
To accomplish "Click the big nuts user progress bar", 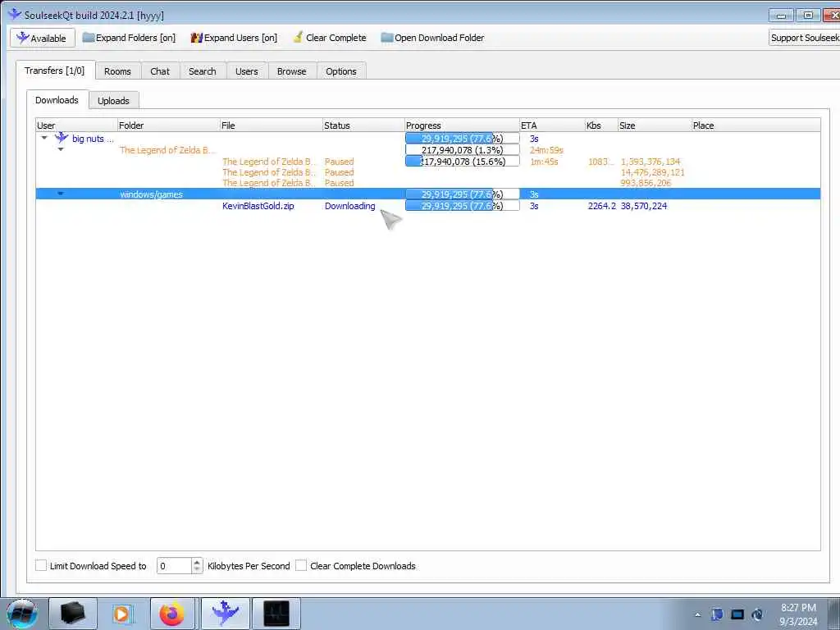I will [463, 138].
